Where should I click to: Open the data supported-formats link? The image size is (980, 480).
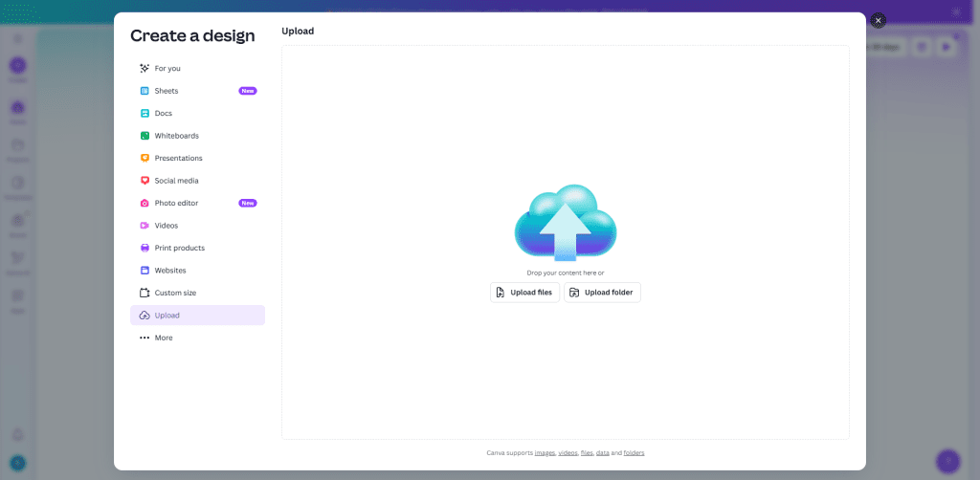pos(603,452)
